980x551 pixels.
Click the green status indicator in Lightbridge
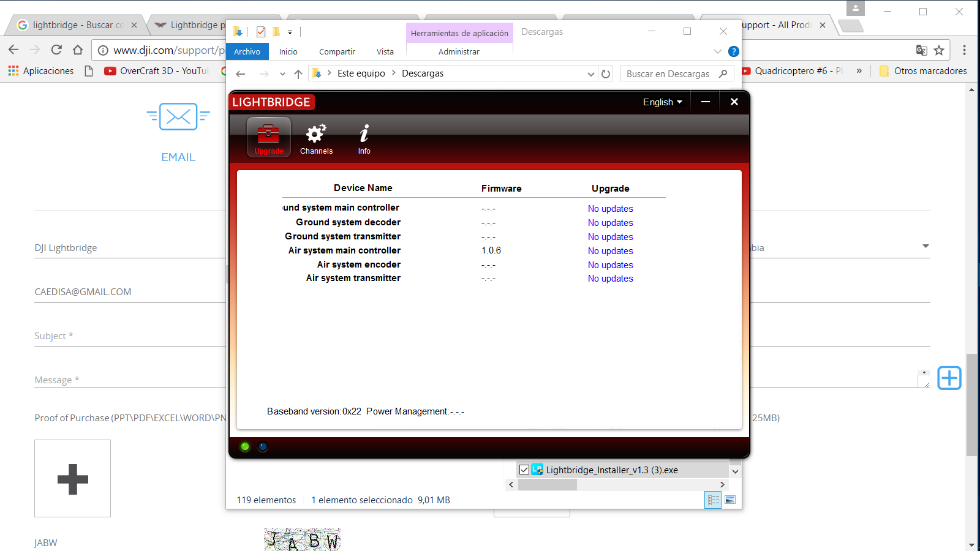(x=245, y=446)
